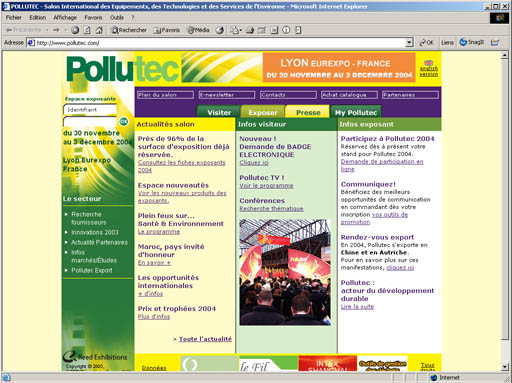This screenshot has width=512, height=383.
Task: Click the page scrollbar up arrow
Action: point(505,55)
